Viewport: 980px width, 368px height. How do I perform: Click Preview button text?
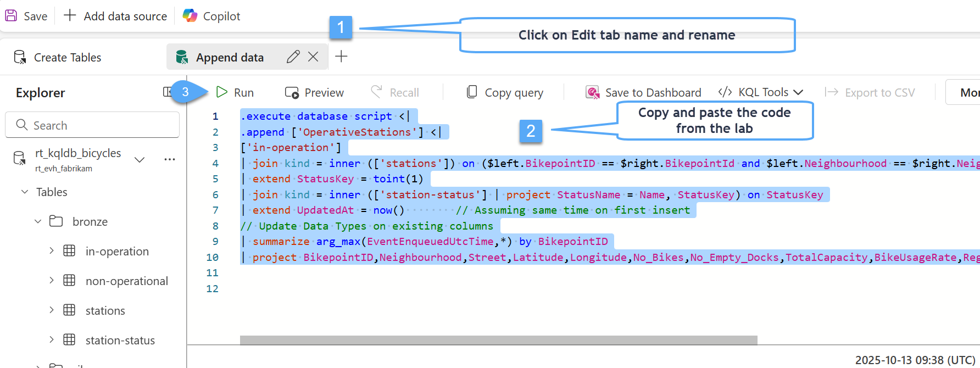tap(324, 93)
